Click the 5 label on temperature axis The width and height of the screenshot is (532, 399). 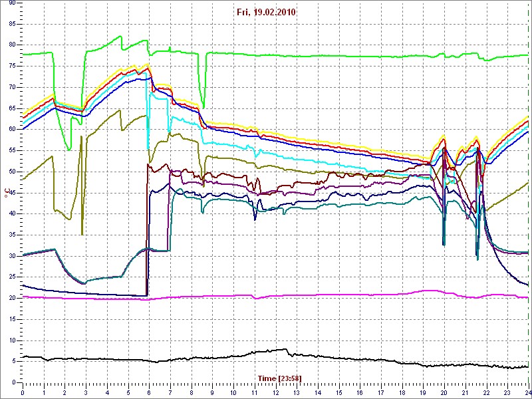(14, 361)
